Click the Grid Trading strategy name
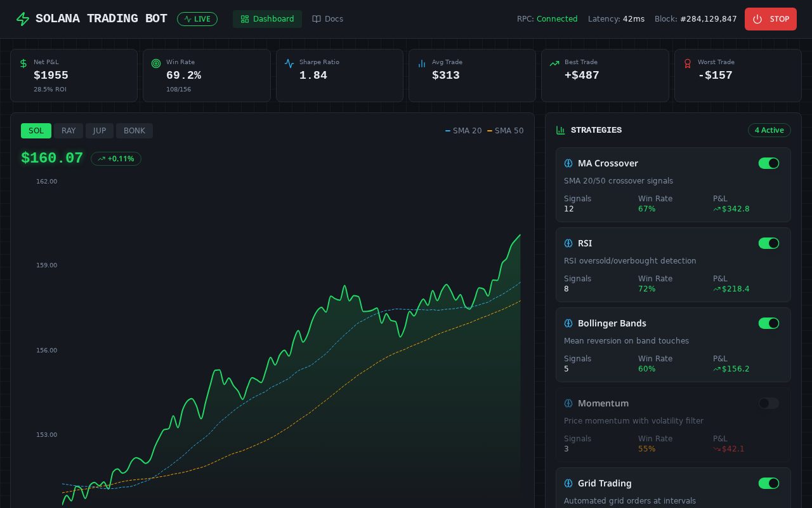Image resolution: width=812 pixels, height=508 pixels. tap(605, 483)
